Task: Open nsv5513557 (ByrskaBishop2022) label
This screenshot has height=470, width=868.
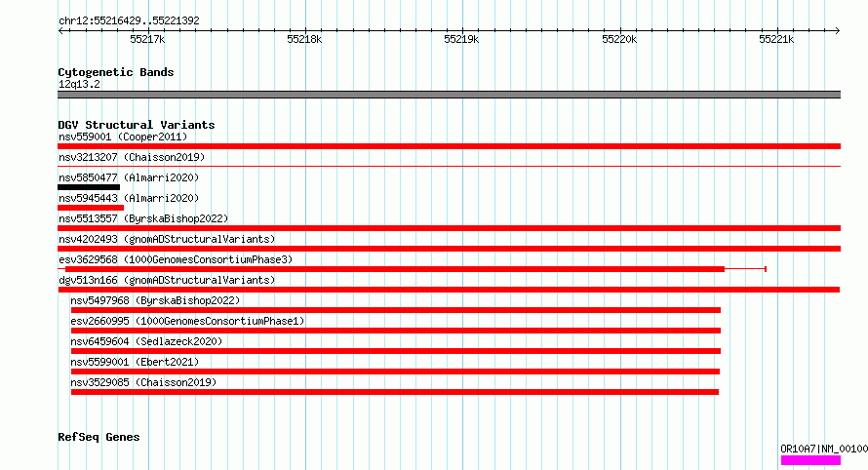Action: (143, 218)
